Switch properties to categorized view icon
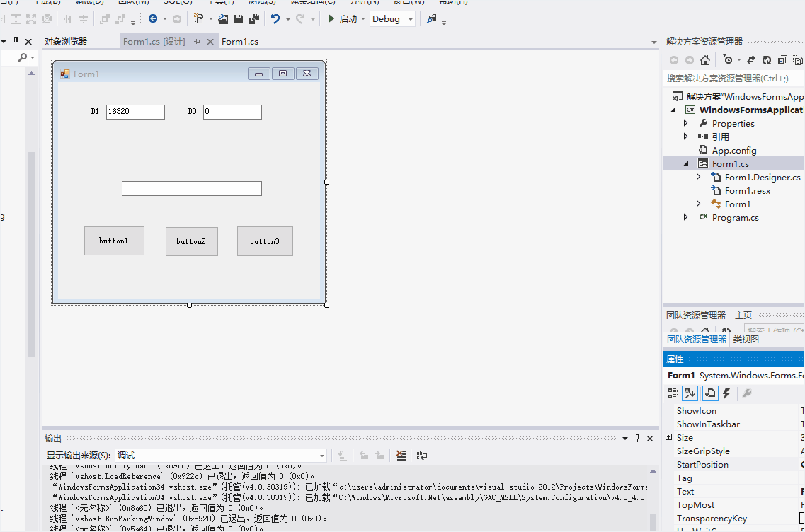This screenshot has width=805, height=532. tap(673, 393)
